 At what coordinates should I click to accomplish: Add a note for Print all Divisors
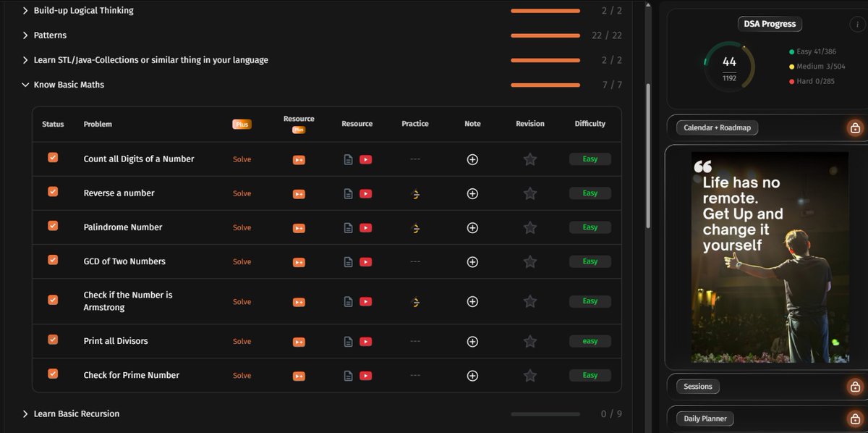coord(472,341)
